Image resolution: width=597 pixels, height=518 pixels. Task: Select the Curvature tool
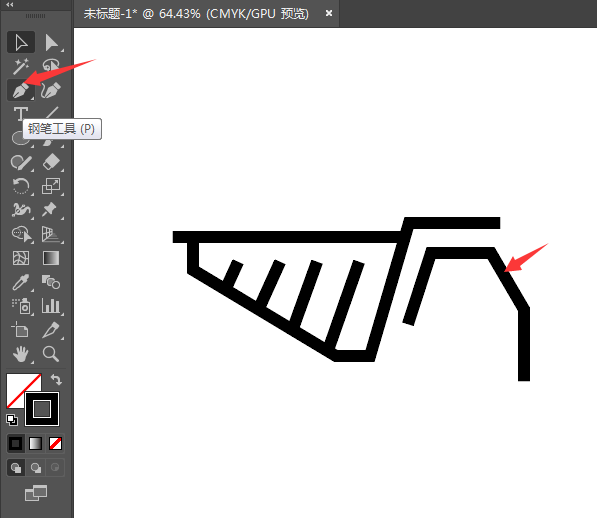pos(51,90)
